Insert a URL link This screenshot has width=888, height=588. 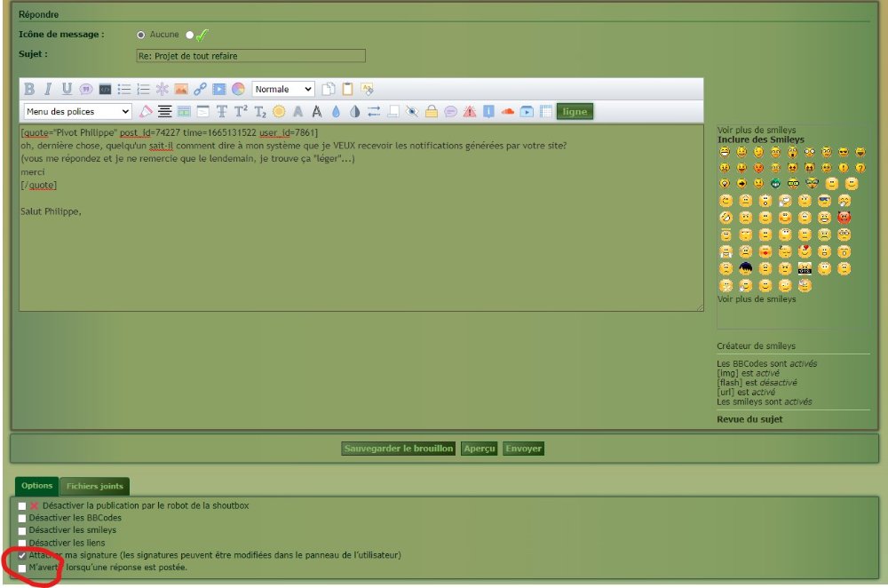click(x=200, y=89)
